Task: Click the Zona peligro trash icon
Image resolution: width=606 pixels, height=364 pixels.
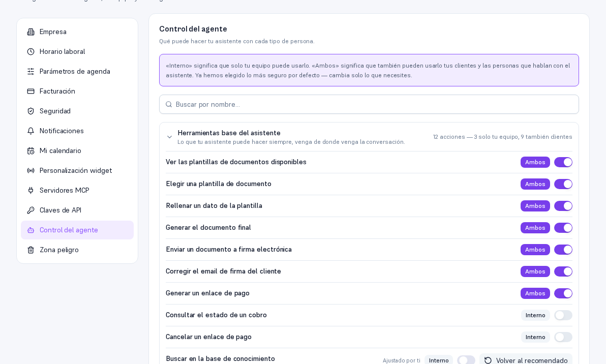Action: pos(31,250)
